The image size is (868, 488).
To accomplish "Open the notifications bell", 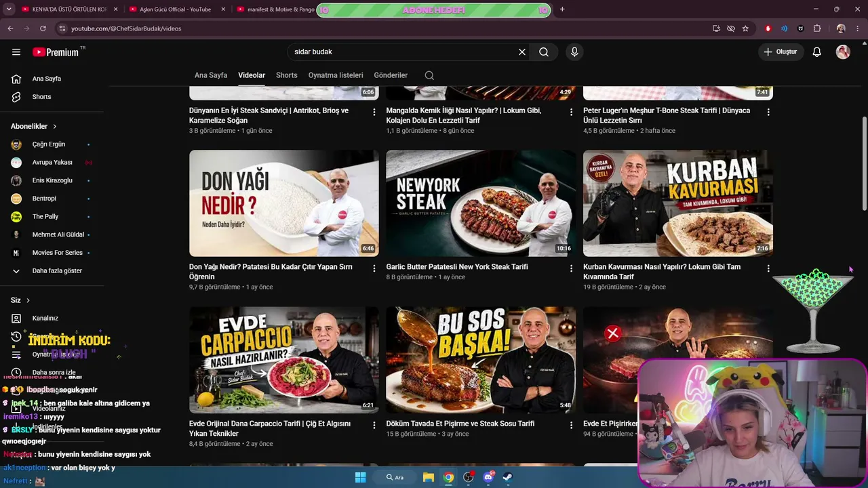I will pyautogui.click(x=817, y=52).
